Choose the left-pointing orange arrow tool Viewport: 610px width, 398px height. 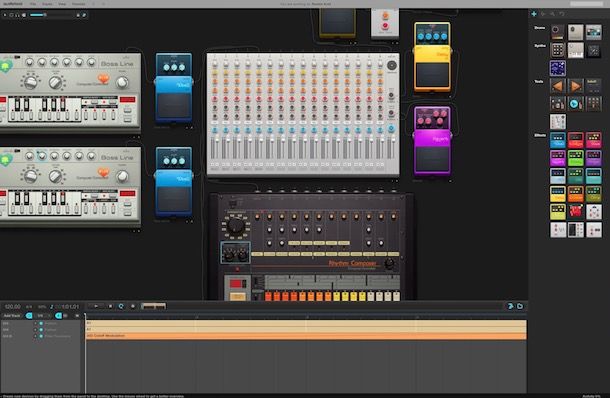point(557,86)
